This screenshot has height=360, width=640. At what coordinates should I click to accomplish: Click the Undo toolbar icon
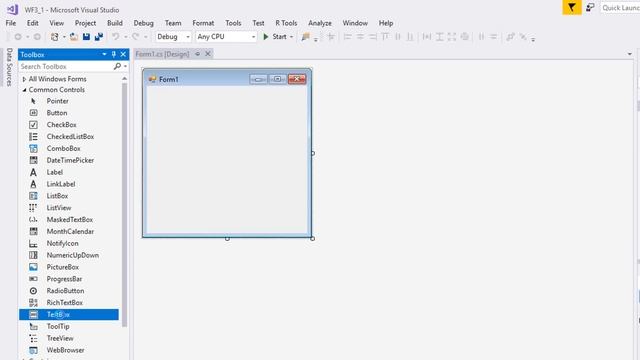116,37
